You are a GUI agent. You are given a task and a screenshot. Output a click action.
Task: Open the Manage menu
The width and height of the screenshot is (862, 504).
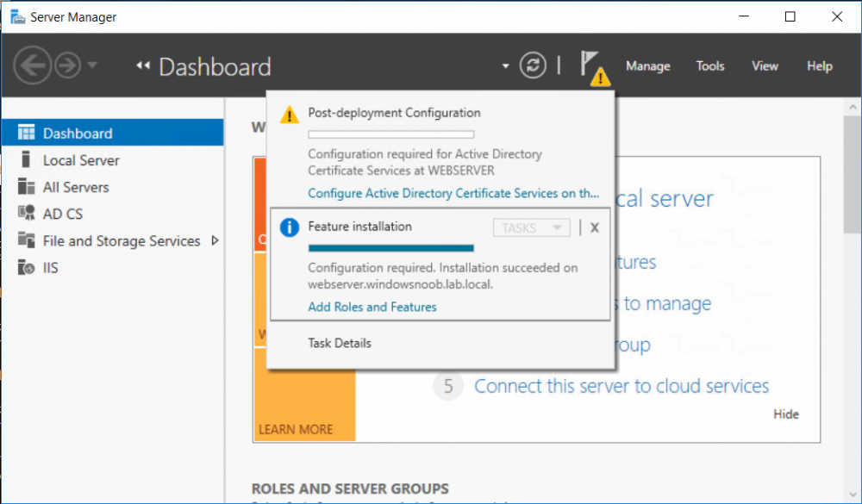pos(648,66)
